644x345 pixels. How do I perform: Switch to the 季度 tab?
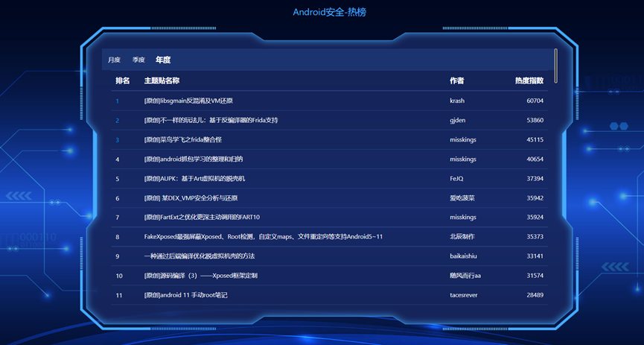[x=138, y=60]
